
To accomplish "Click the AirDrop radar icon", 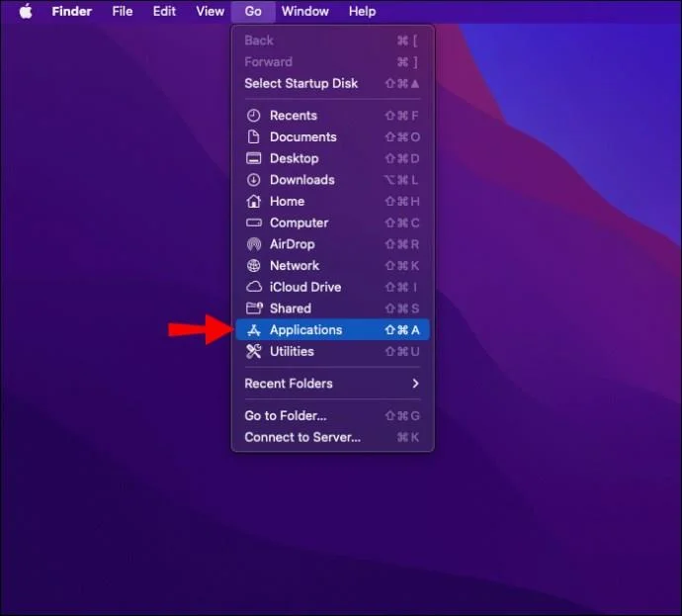I will tap(254, 244).
